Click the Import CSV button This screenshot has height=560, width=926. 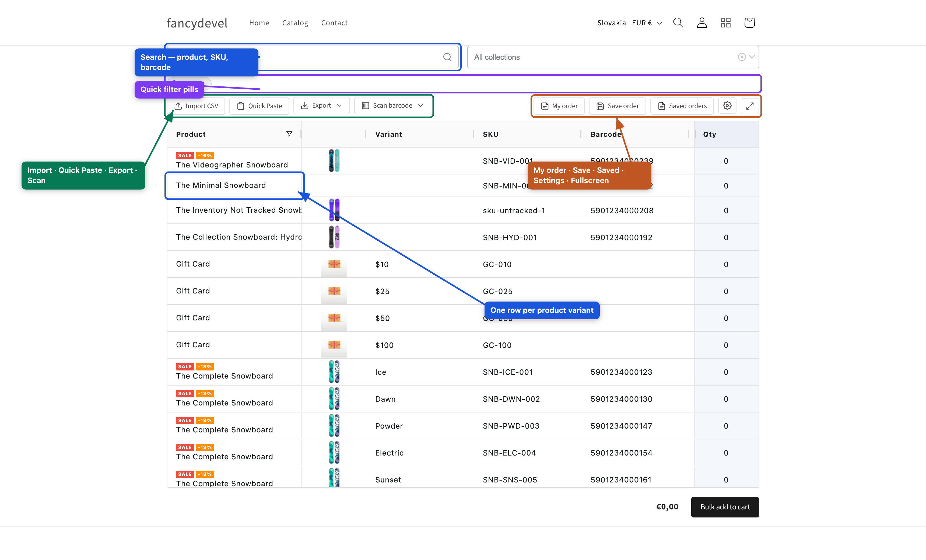[196, 106]
